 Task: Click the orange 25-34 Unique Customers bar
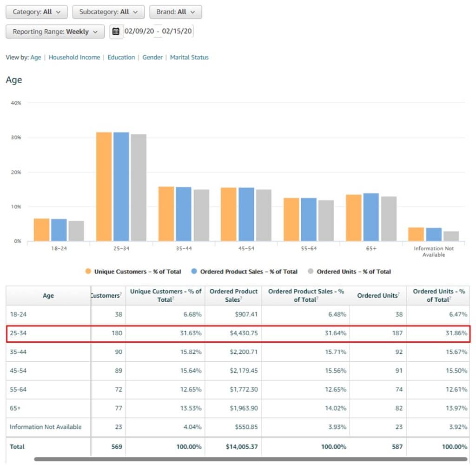(104, 186)
